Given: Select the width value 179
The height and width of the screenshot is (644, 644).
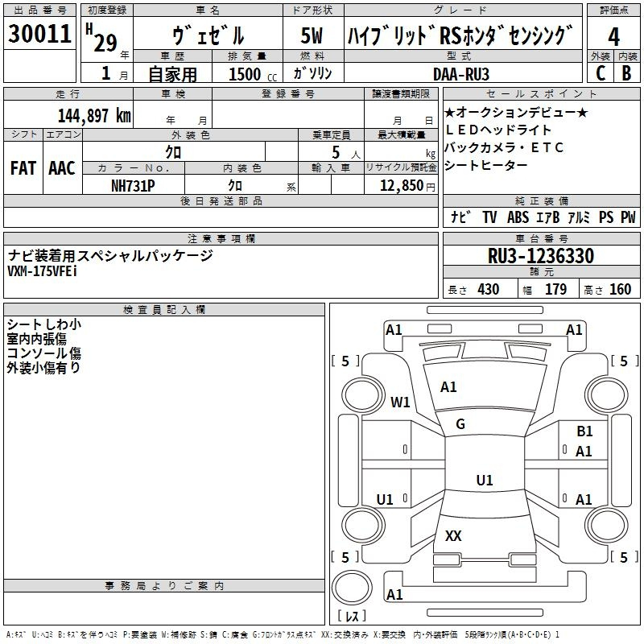Looking at the screenshot, I should pyautogui.click(x=555, y=290).
